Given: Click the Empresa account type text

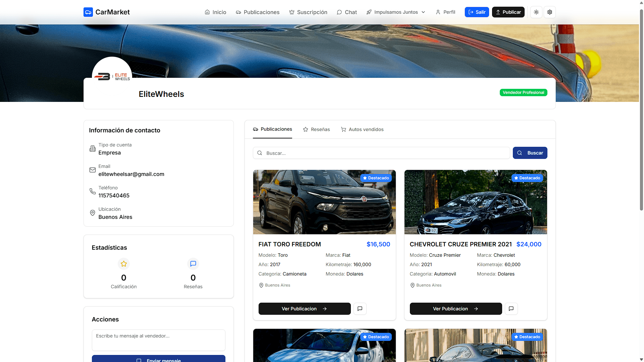Looking at the screenshot, I should 110,153.
